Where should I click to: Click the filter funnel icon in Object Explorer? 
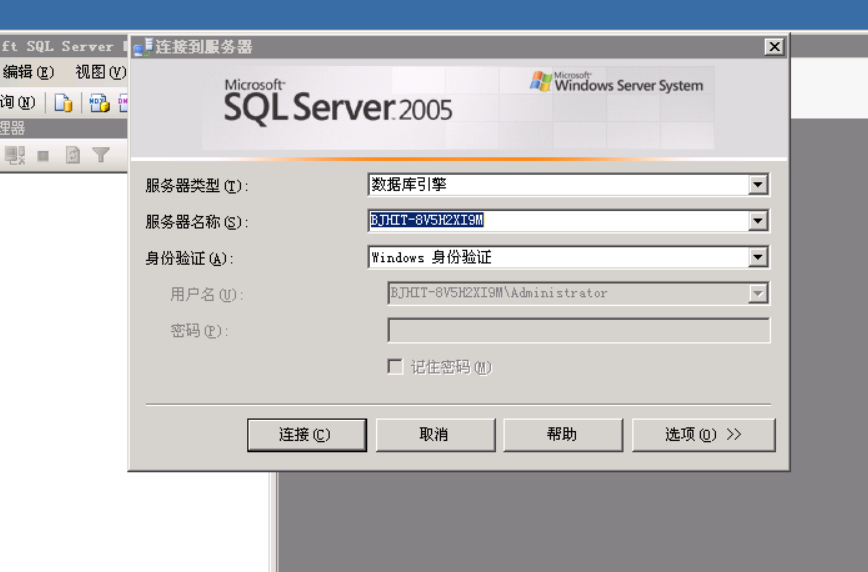click(101, 155)
